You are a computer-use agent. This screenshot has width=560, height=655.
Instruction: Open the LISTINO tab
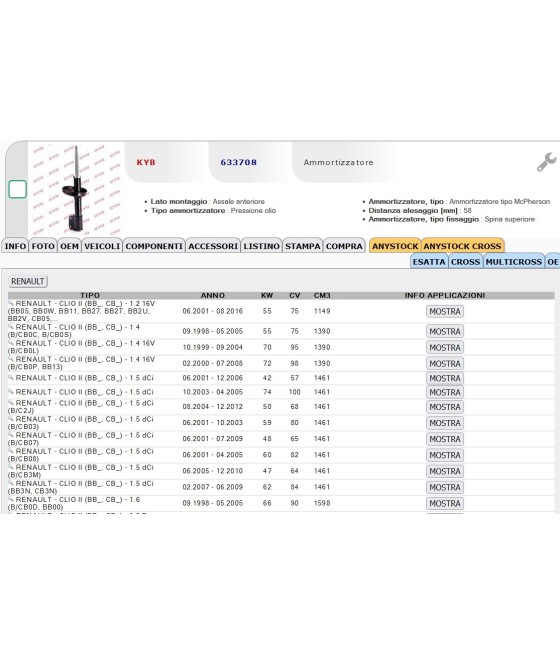pyautogui.click(x=261, y=246)
